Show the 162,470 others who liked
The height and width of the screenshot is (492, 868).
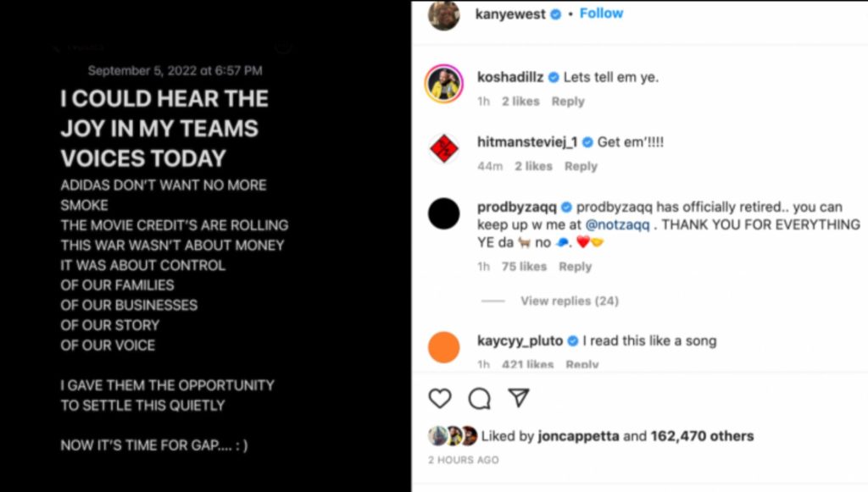pyautogui.click(x=702, y=437)
